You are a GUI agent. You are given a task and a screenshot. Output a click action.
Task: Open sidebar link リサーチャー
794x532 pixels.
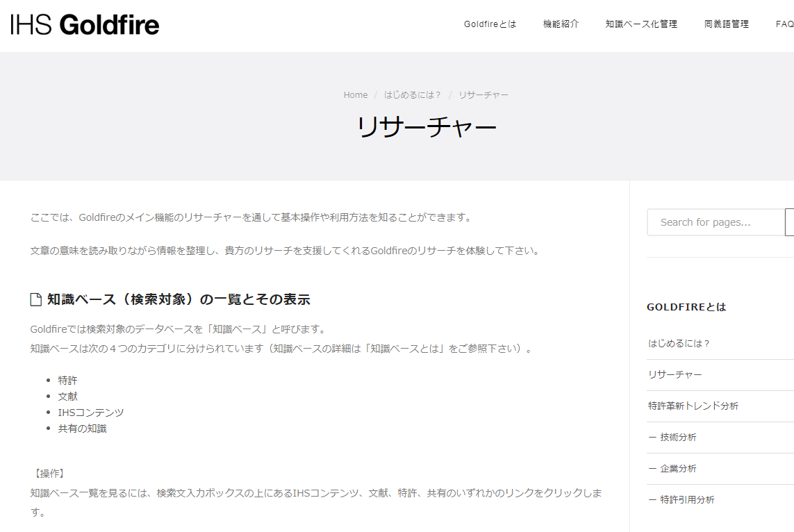pos(675,374)
